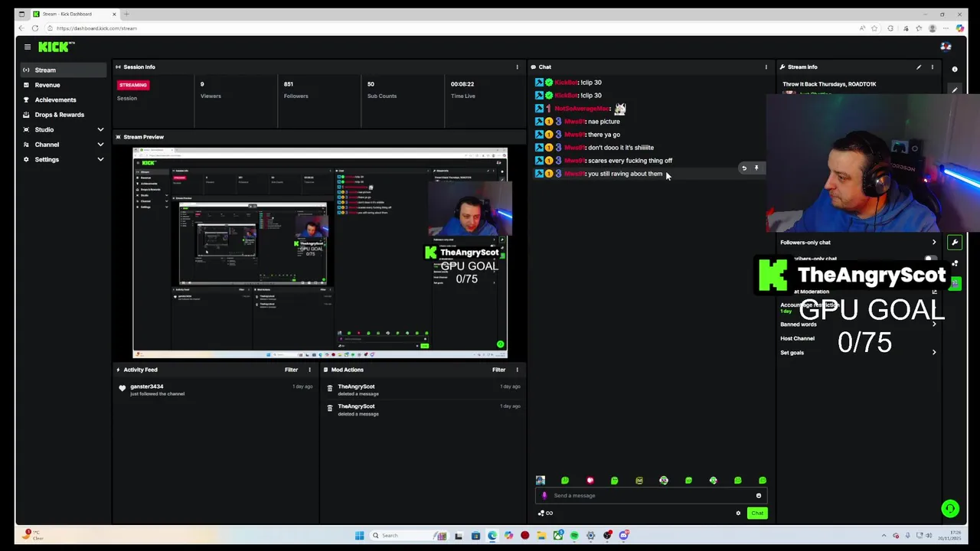980x551 pixels.
Task: Click the red circle emote in tray
Action: coord(590,481)
